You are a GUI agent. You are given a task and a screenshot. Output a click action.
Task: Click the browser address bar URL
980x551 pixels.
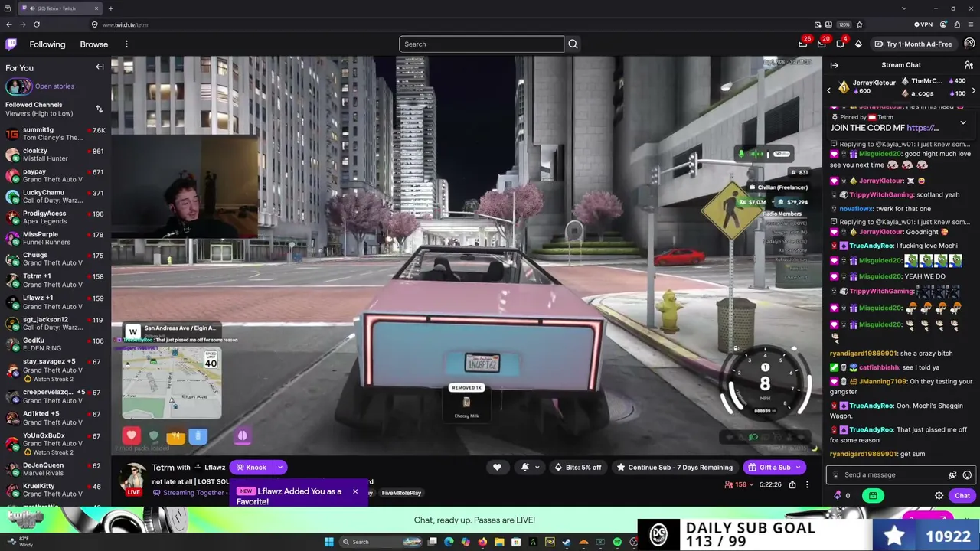pyautogui.click(x=126, y=24)
